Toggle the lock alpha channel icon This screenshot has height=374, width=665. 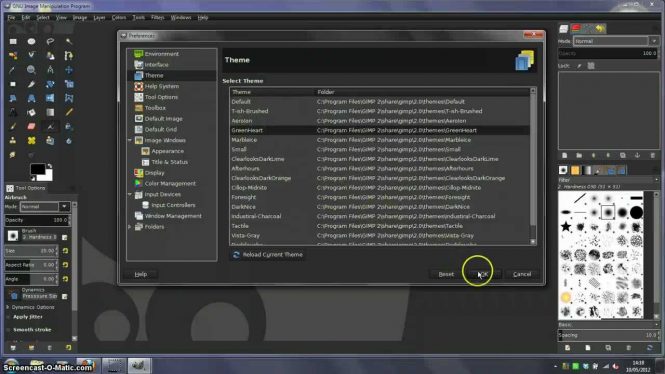(591, 66)
